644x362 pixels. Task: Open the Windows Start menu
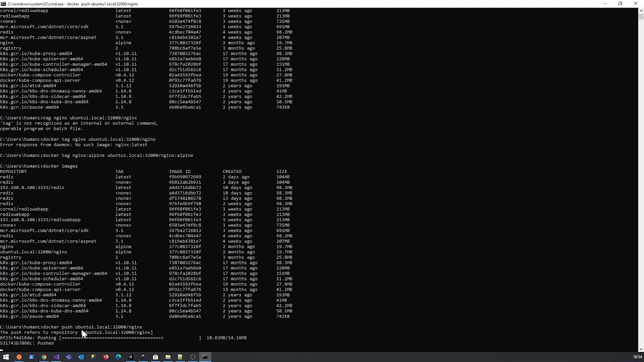point(6,357)
